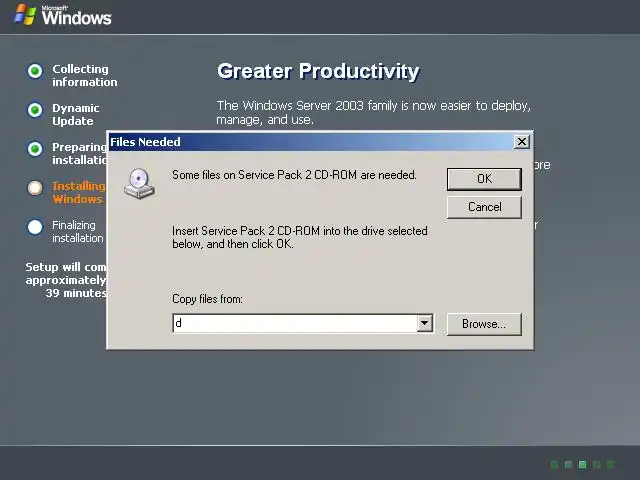
Task: Confirm with the OK button
Action: click(484, 179)
